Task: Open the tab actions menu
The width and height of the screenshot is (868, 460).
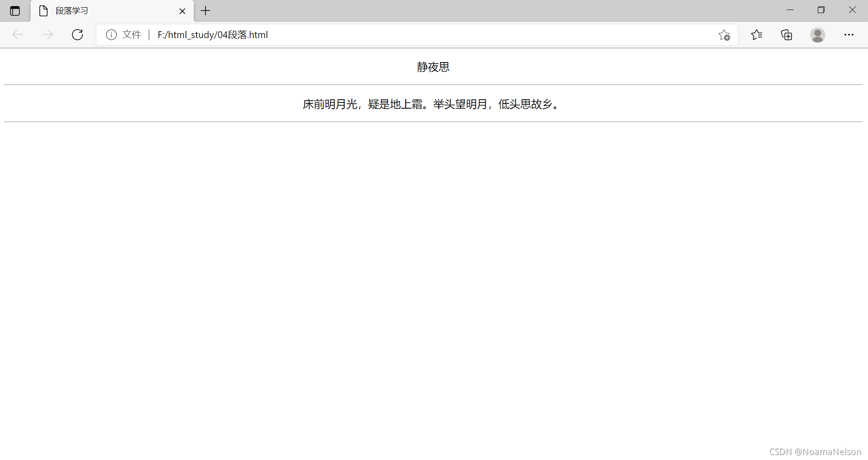Action: click(15, 10)
